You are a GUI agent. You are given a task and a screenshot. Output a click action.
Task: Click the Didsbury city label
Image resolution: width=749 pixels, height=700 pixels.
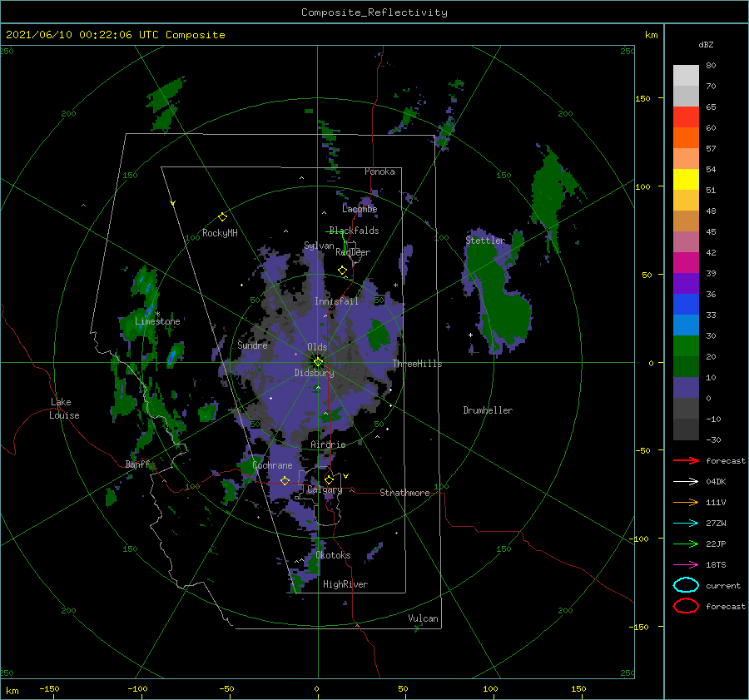click(x=314, y=373)
